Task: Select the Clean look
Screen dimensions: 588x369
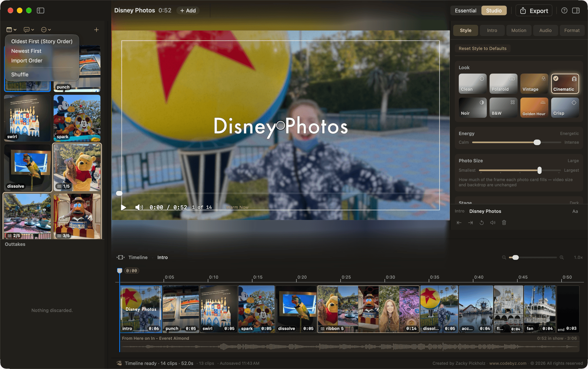Action: point(472,83)
